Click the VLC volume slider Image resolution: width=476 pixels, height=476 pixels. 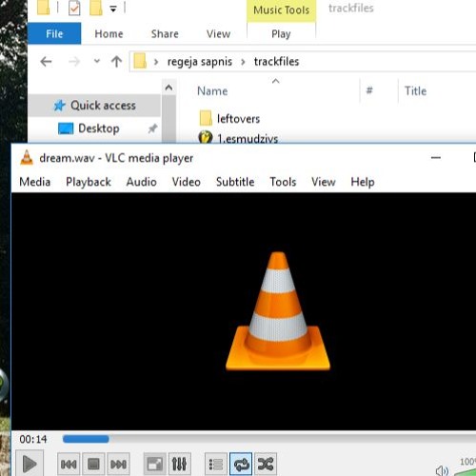(466, 471)
